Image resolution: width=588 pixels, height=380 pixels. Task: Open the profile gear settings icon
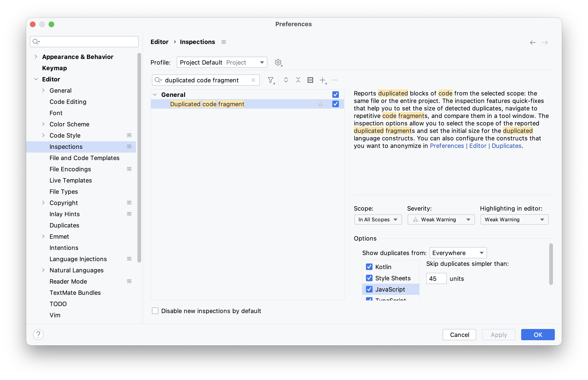(x=278, y=62)
